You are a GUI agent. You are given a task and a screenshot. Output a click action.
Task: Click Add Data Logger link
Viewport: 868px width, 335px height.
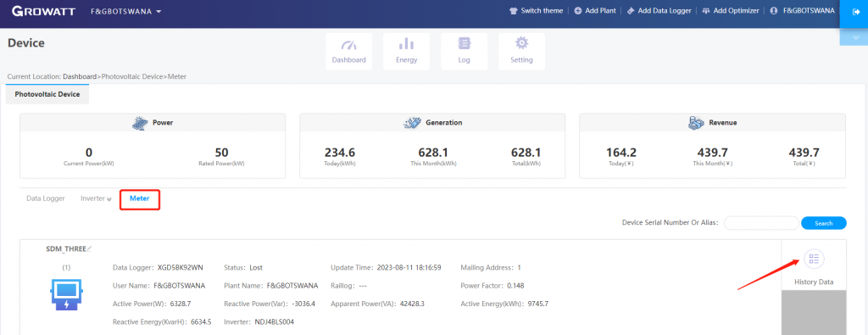coord(665,11)
